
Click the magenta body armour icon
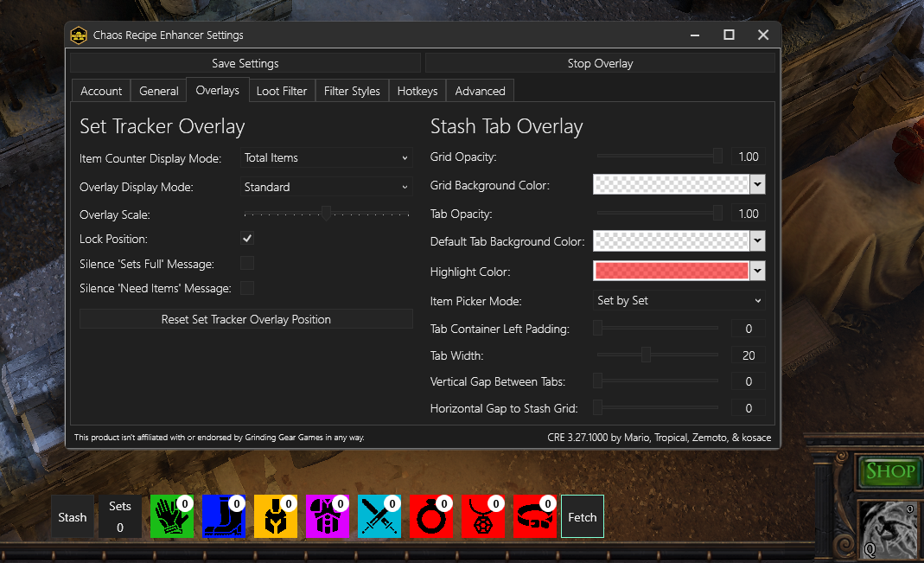[328, 517]
